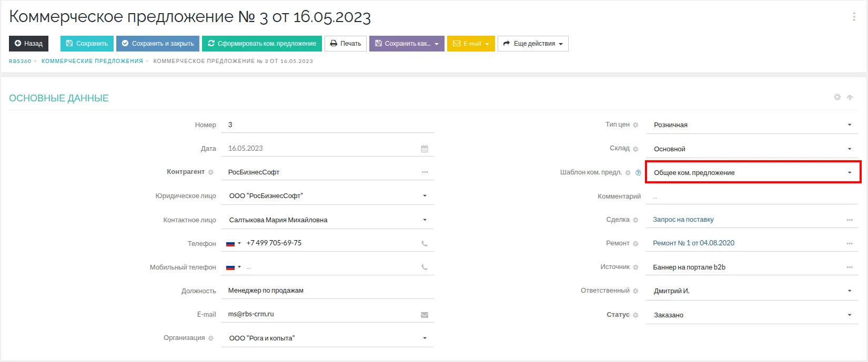This screenshot has height=362, width=868.
Task: Click the Сохранить и закрыть button
Action: (158, 44)
